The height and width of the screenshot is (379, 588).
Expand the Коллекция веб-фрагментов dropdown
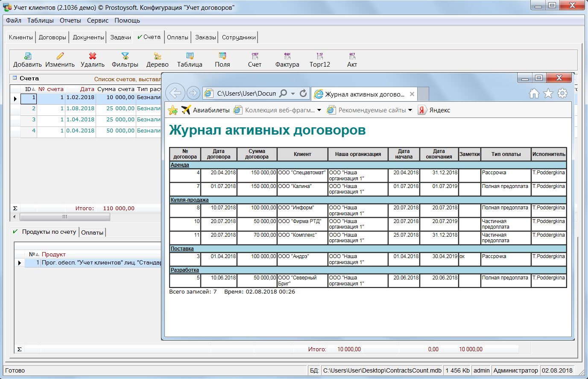(319, 110)
